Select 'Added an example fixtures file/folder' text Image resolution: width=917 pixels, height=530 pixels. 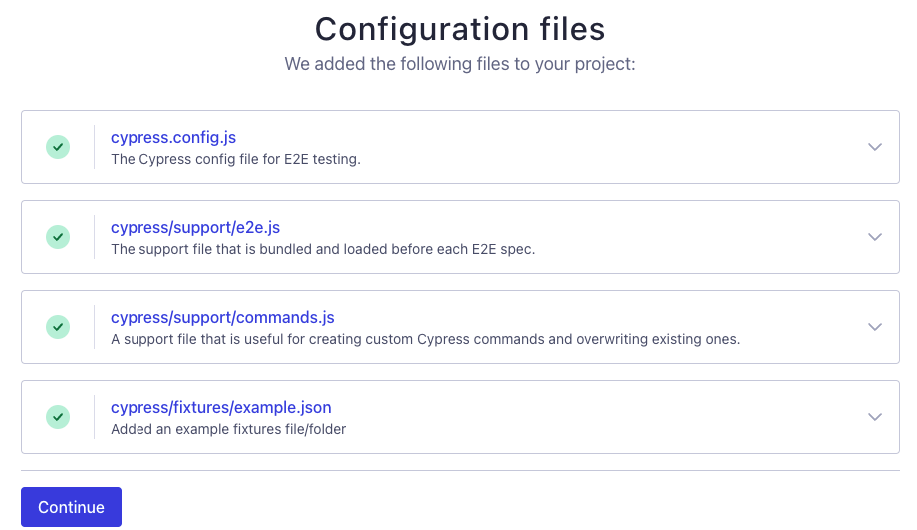click(x=229, y=429)
